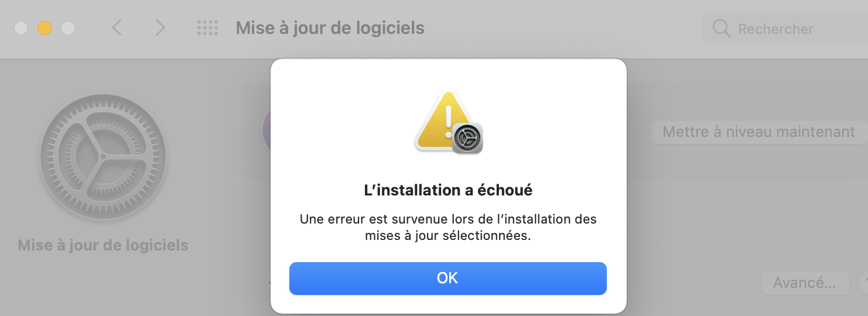Click the partially hidden purple macOS icon

pos(266,129)
